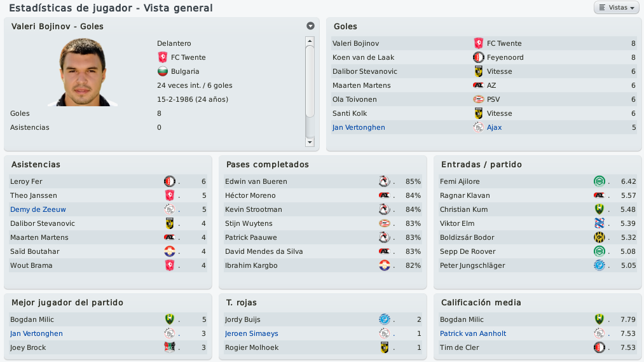
Task: Open Jan Vertonghen link in Goles list
Action: (x=359, y=127)
